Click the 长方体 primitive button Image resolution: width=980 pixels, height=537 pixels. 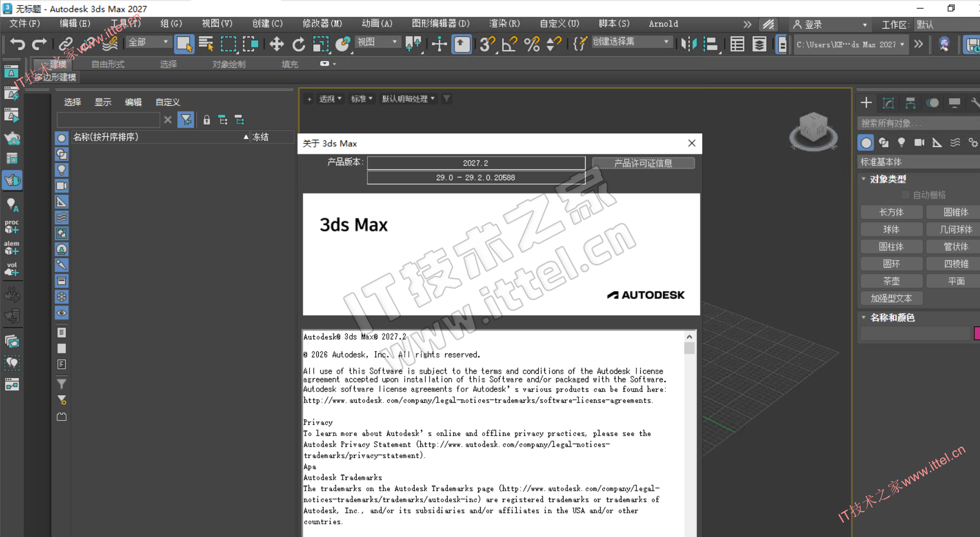pyautogui.click(x=891, y=212)
